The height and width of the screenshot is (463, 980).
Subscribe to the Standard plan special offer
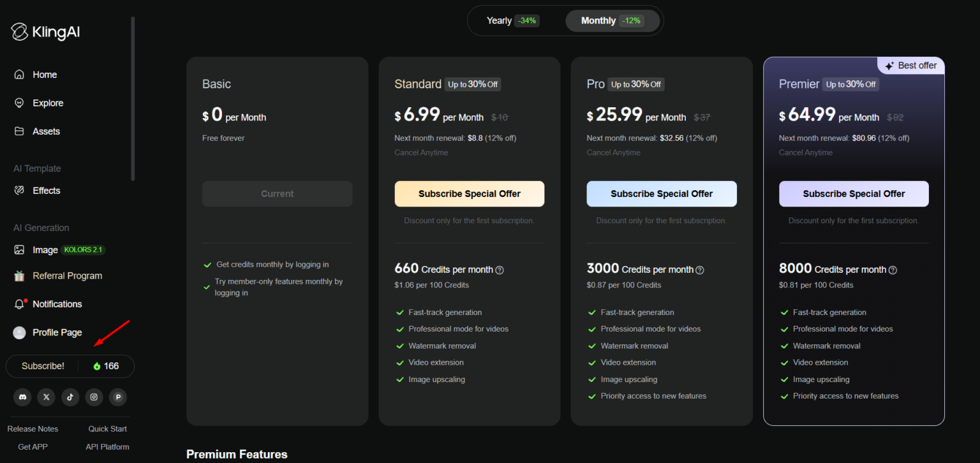point(469,194)
